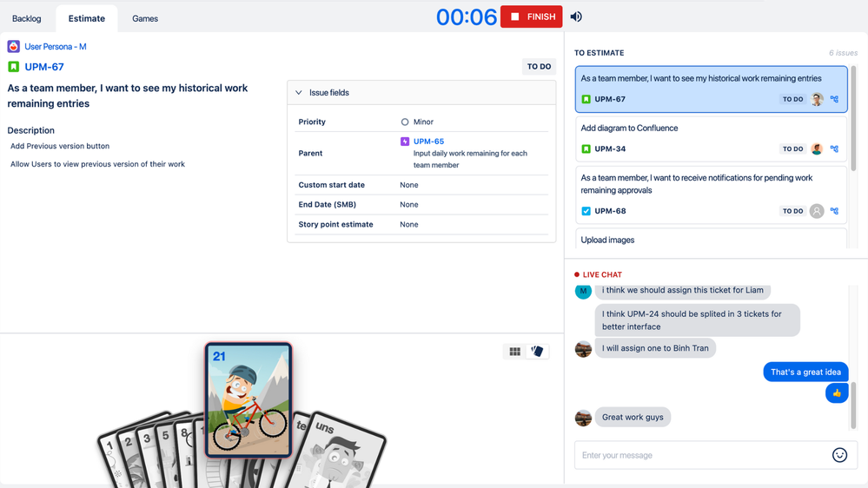Open the User Persona - M project link
868x488 pixels.
[x=56, y=47]
